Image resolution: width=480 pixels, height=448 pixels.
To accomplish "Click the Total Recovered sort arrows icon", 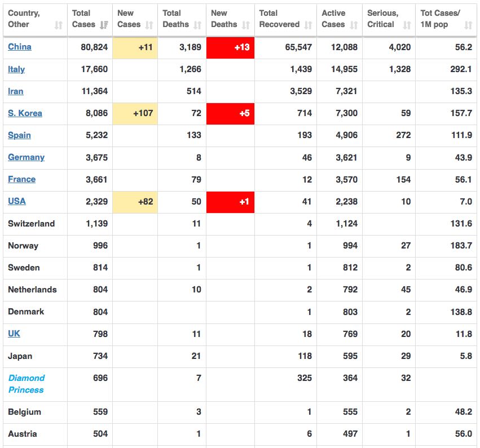I will coord(308,25).
